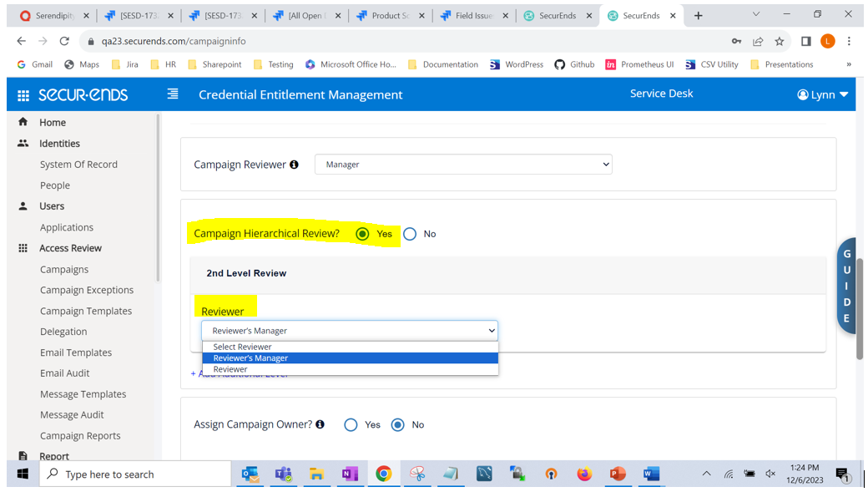The width and height of the screenshot is (868, 492).
Task: Click the sidebar hamburger icon next to logo
Action: pos(172,94)
